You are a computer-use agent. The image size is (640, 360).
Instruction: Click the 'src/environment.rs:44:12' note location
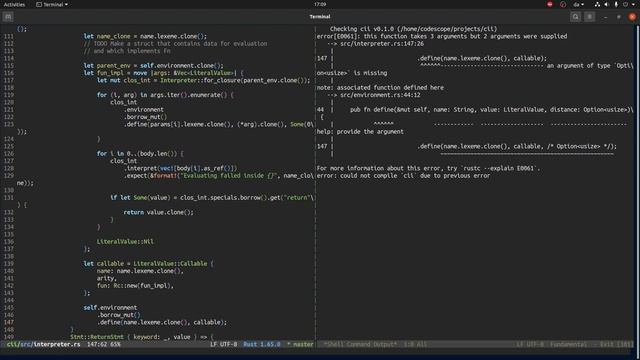pyautogui.click(x=380, y=95)
